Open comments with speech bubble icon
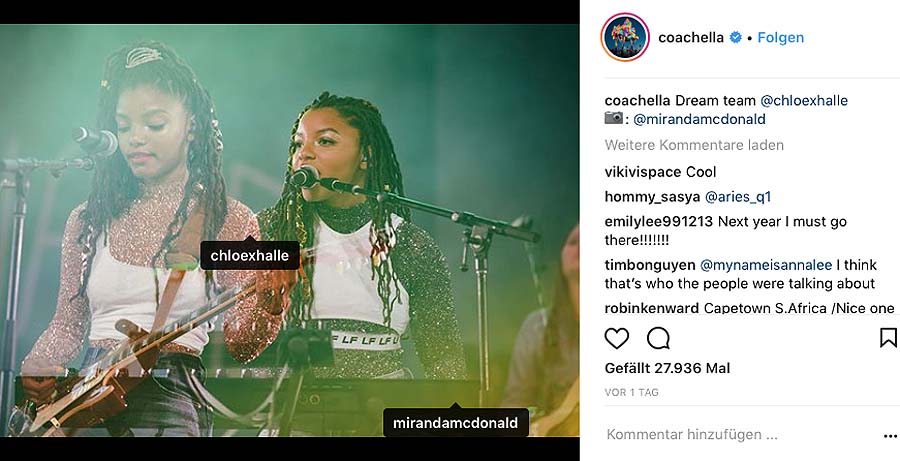The height and width of the screenshot is (461, 900). tap(658, 338)
